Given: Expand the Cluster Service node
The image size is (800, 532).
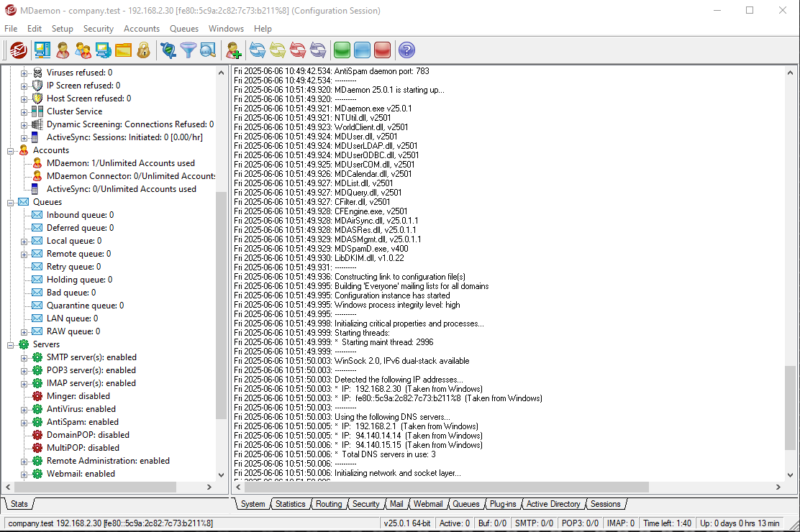Looking at the screenshot, I should point(24,111).
